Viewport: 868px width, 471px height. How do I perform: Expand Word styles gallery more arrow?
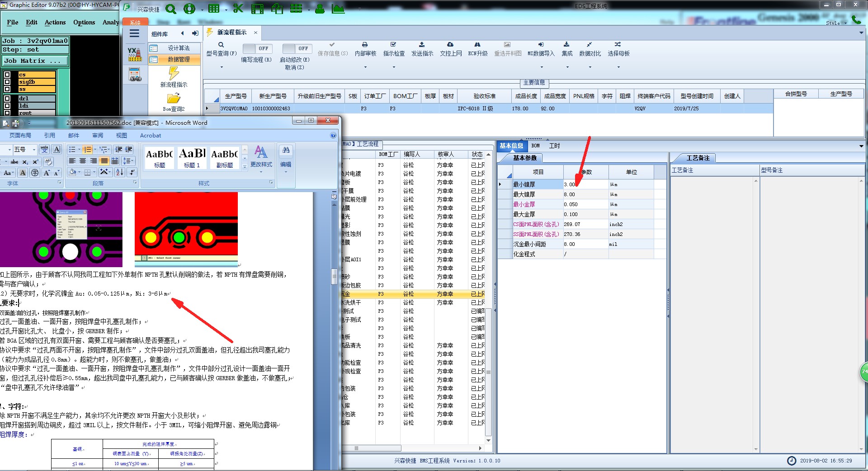[245, 166]
